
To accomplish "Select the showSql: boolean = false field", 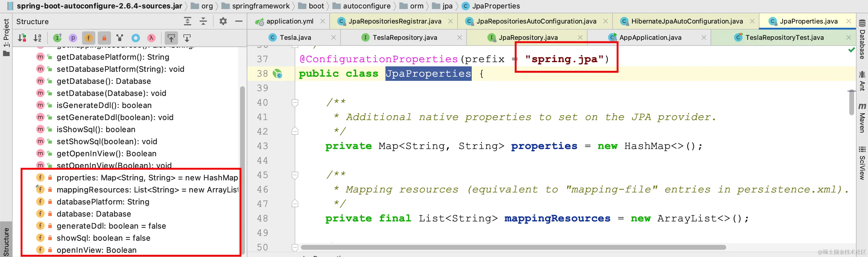I will click(x=103, y=238).
